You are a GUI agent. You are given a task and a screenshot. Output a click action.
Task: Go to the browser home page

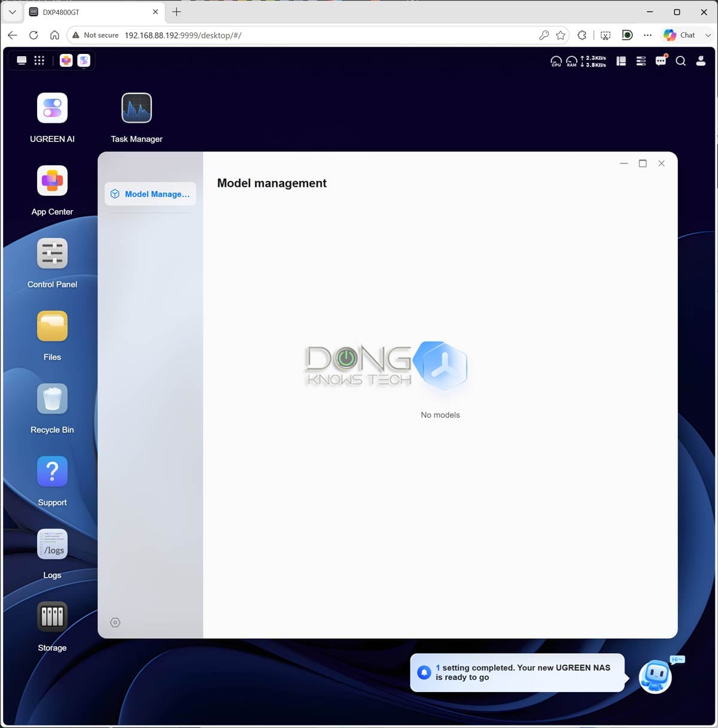point(54,35)
